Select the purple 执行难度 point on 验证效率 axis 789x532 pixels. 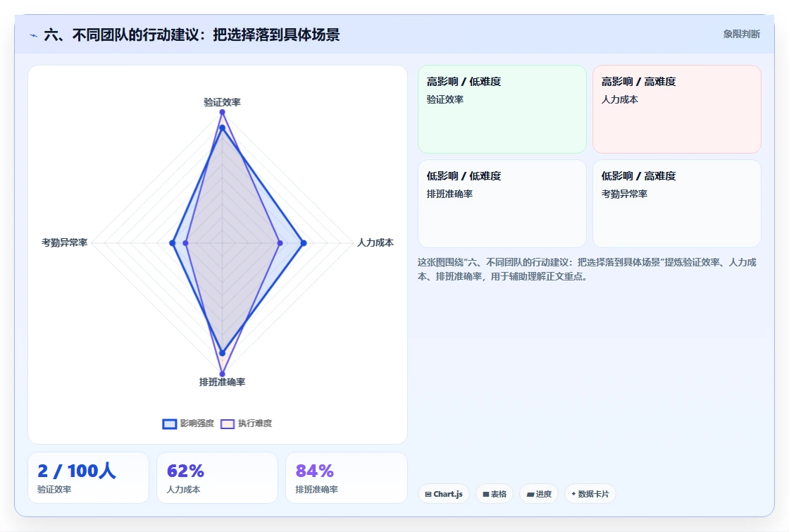click(x=222, y=112)
